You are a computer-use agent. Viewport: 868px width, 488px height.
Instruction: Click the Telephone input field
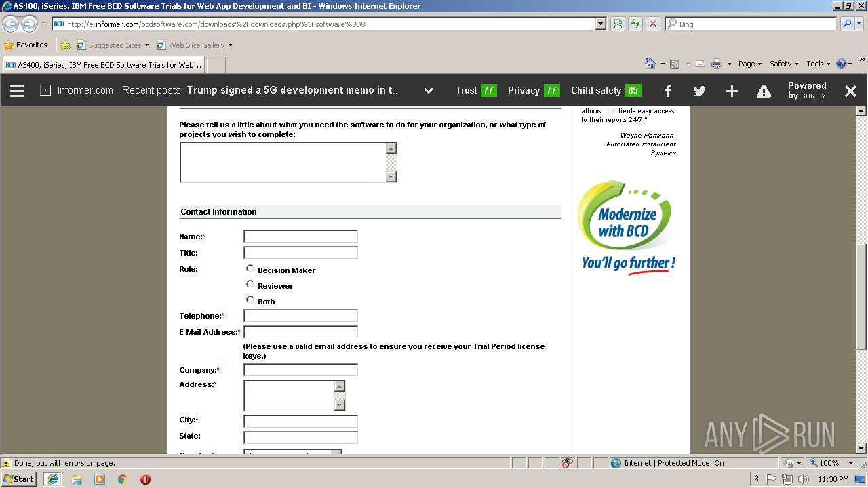(300, 316)
